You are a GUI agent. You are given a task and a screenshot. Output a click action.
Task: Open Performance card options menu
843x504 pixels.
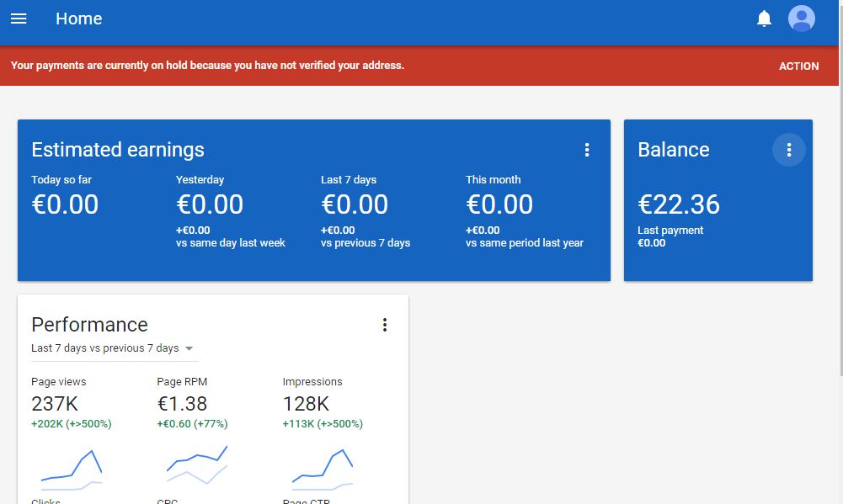pos(385,325)
